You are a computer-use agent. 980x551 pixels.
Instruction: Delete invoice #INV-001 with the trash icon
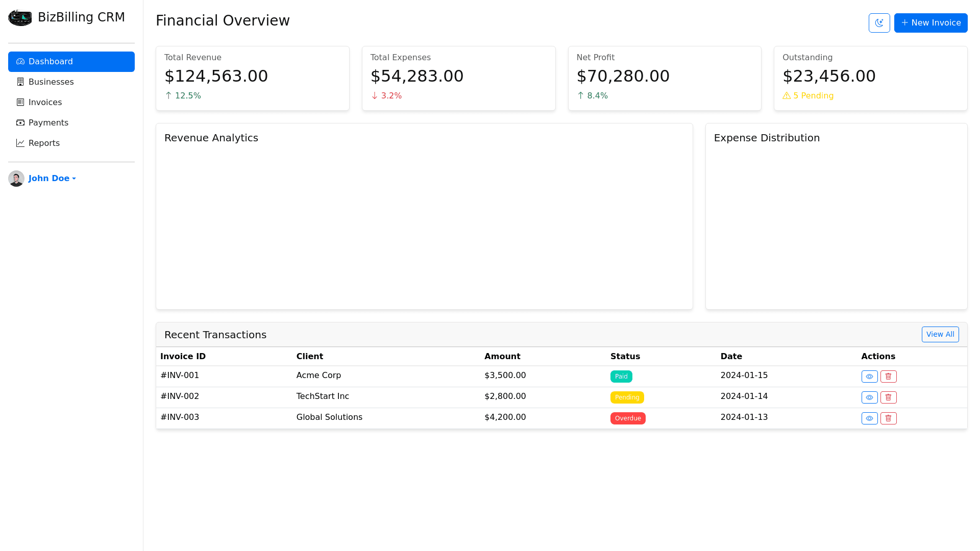tap(888, 377)
